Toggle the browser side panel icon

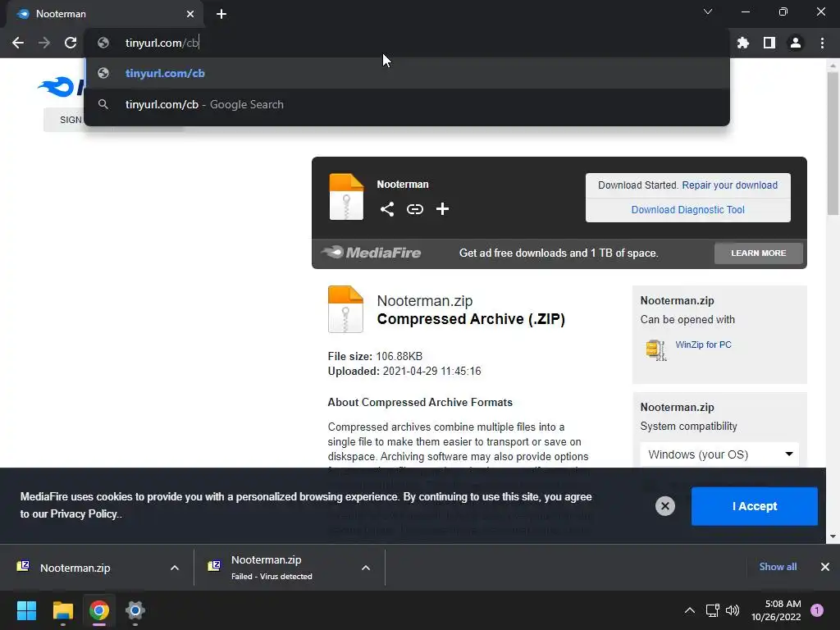769,43
